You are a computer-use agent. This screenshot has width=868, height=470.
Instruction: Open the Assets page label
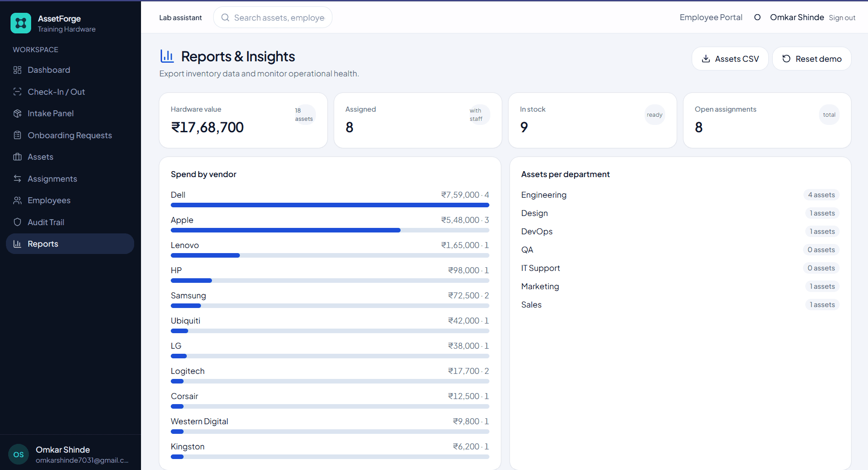click(40, 157)
